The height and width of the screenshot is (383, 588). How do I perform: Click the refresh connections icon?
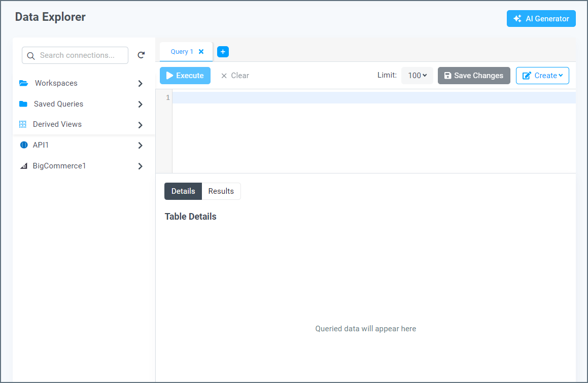[x=141, y=55]
